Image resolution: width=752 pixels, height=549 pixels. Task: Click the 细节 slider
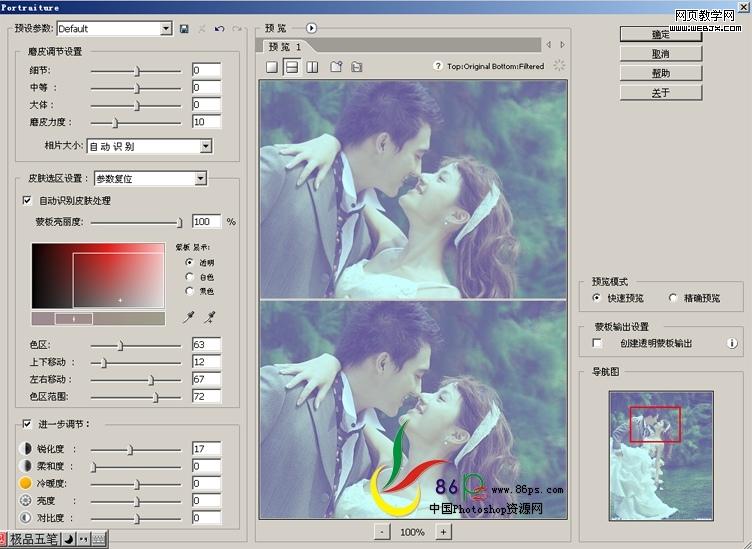136,71
